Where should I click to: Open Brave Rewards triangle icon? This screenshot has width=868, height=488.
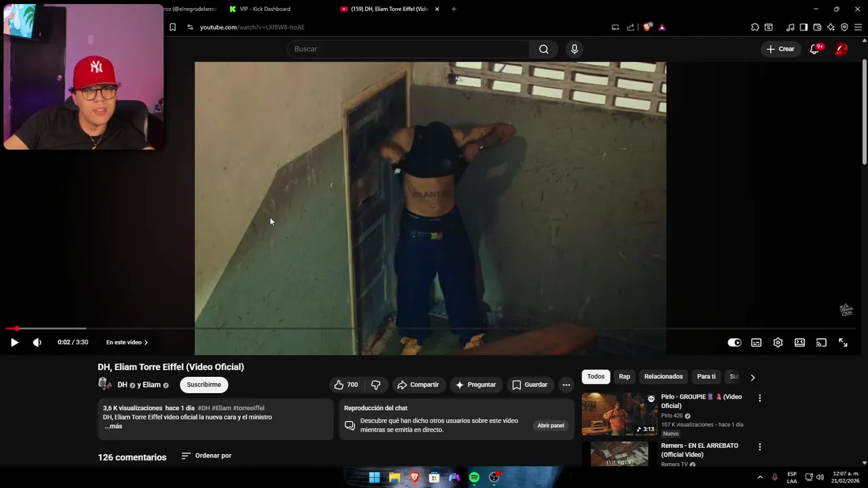[x=662, y=27]
